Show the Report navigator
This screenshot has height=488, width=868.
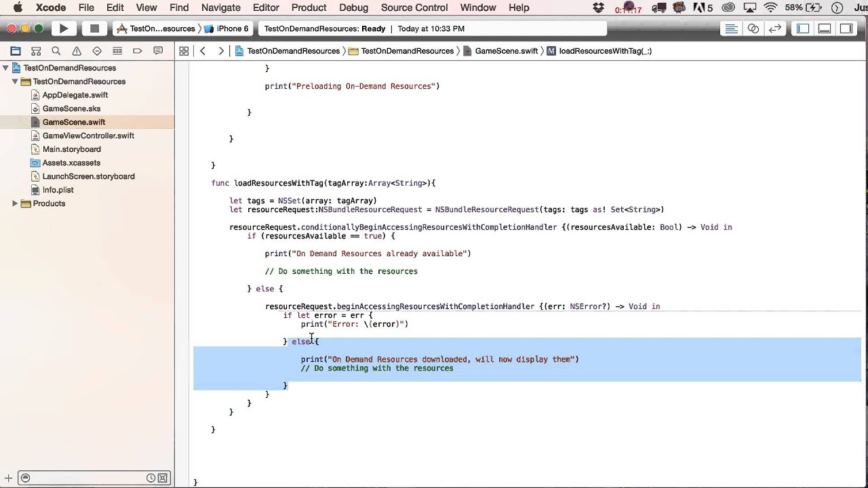coord(158,51)
